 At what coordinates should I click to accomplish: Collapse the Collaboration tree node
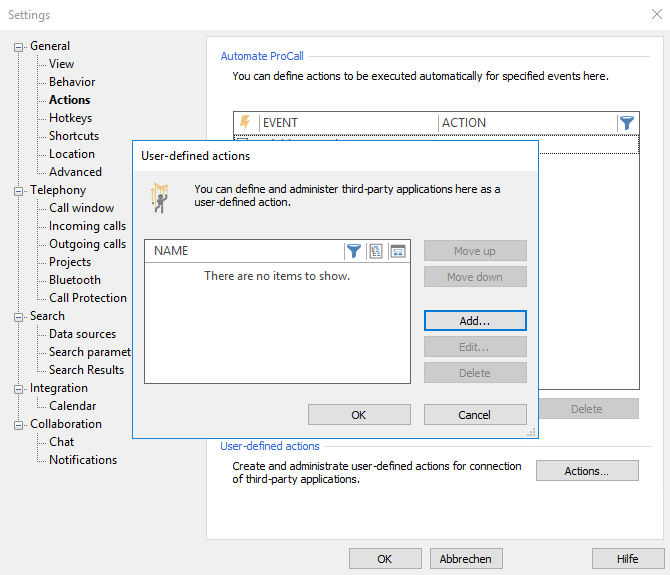coord(19,424)
